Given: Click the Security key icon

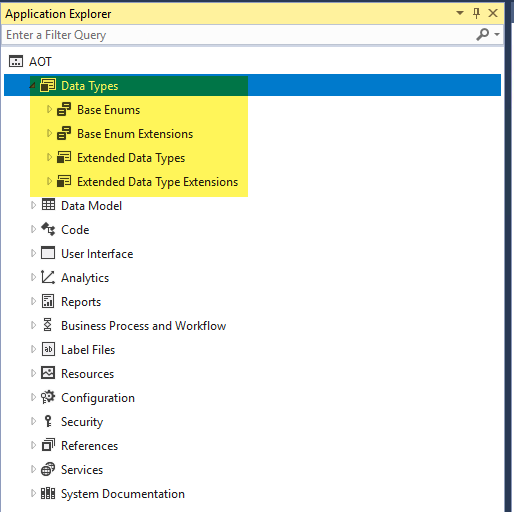Looking at the screenshot, I should point(48,421).
